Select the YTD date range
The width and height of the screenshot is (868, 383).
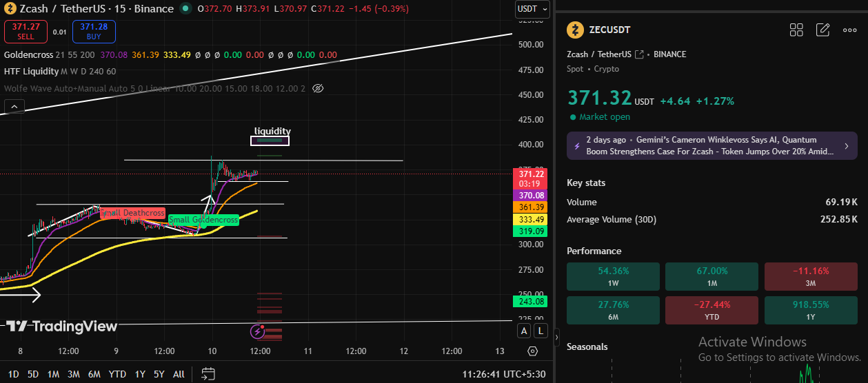117,374
